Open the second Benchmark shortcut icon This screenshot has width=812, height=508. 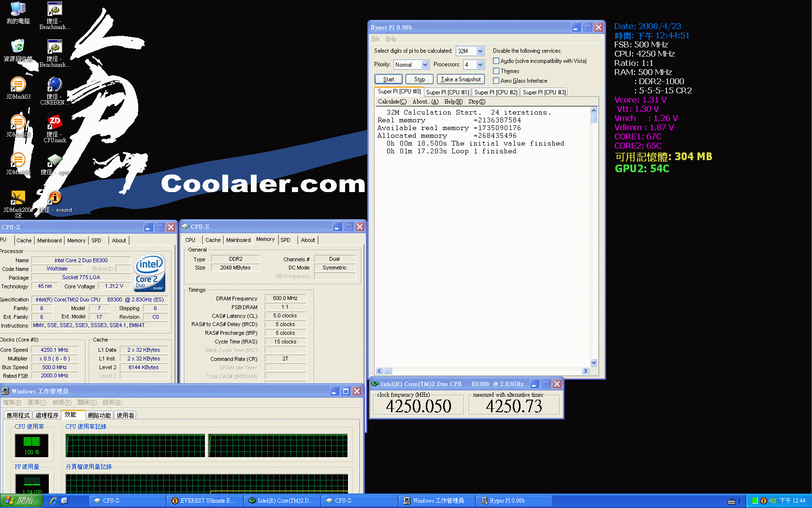(55, 53)
